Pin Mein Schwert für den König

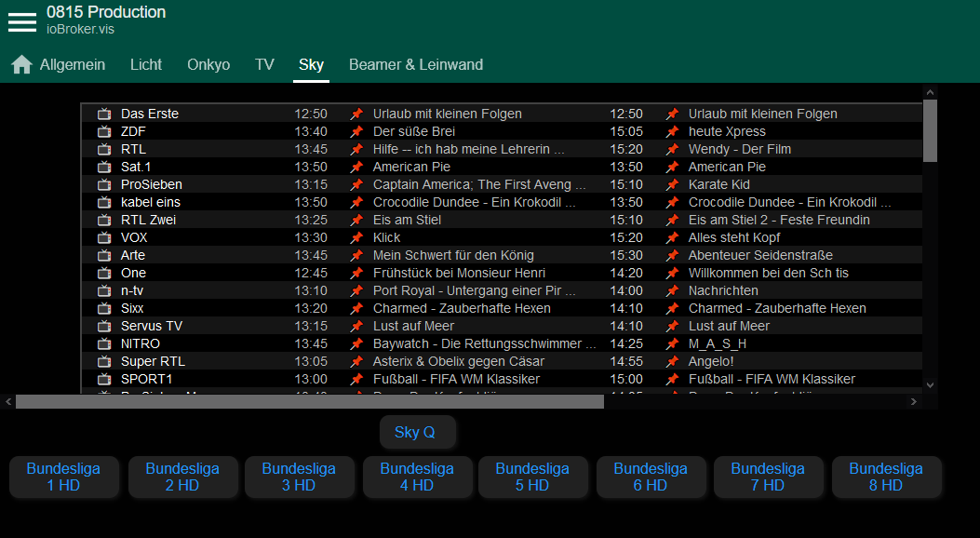pos(356,255)
